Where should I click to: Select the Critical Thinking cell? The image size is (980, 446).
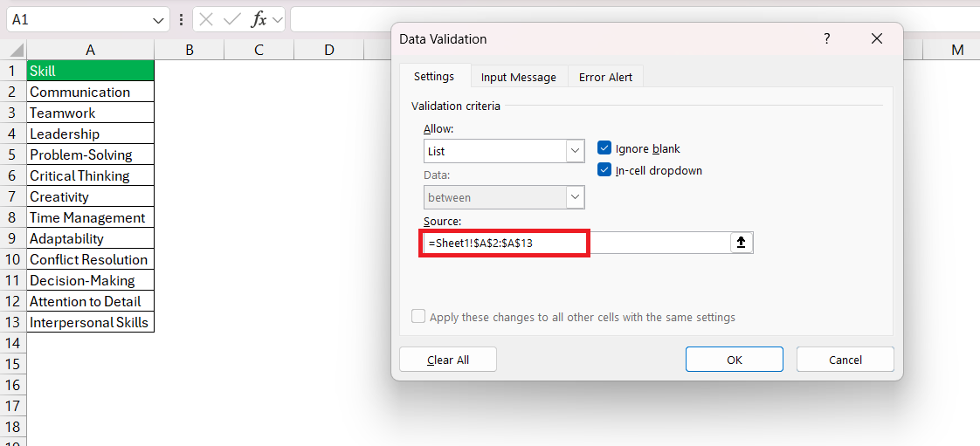pyautogui.click(x=91, y=175)
